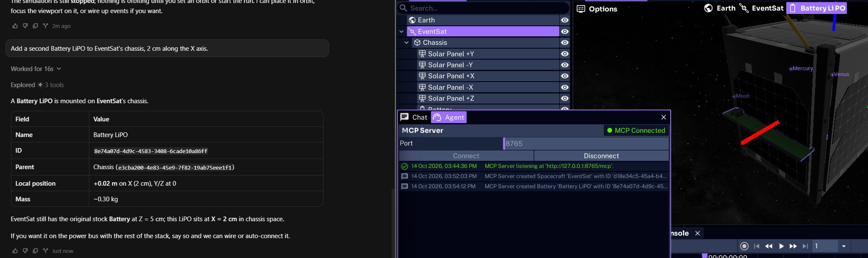Expand the Explored 3 tools section

pyautogui.click(x=37, y=85)
